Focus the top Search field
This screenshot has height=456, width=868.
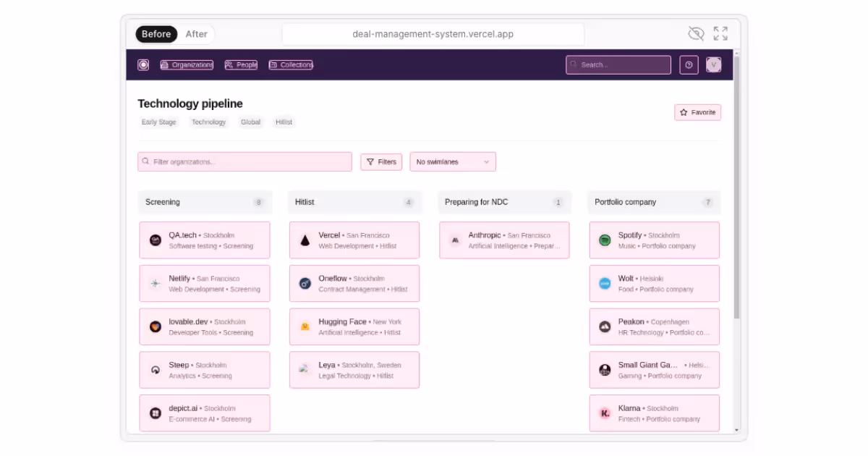pos(618,64)
